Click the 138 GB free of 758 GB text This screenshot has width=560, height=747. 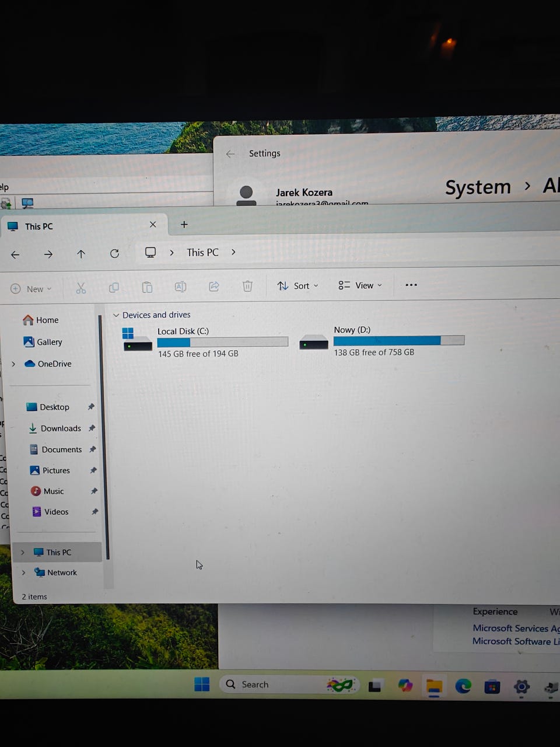coord(374,352)
